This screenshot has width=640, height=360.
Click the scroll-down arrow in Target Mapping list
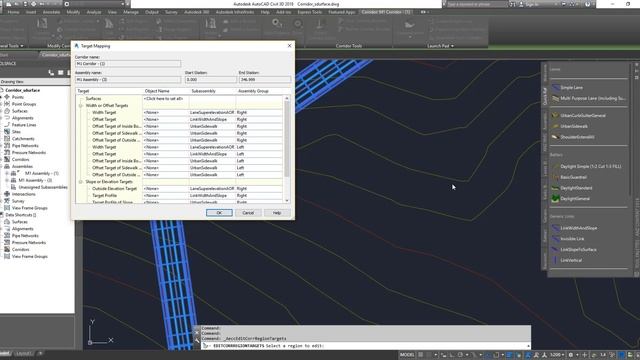[287, 200]
